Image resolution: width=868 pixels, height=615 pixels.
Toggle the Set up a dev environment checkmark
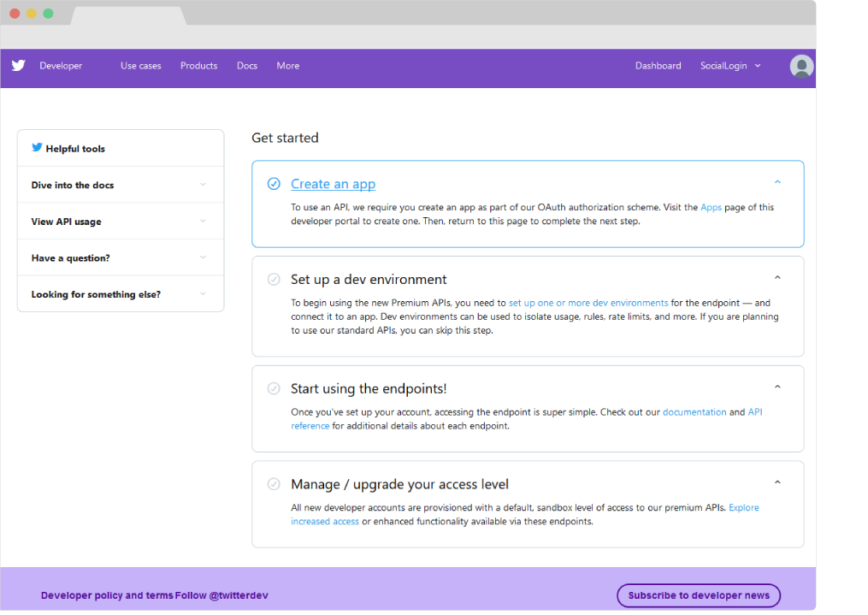[274, 279]
